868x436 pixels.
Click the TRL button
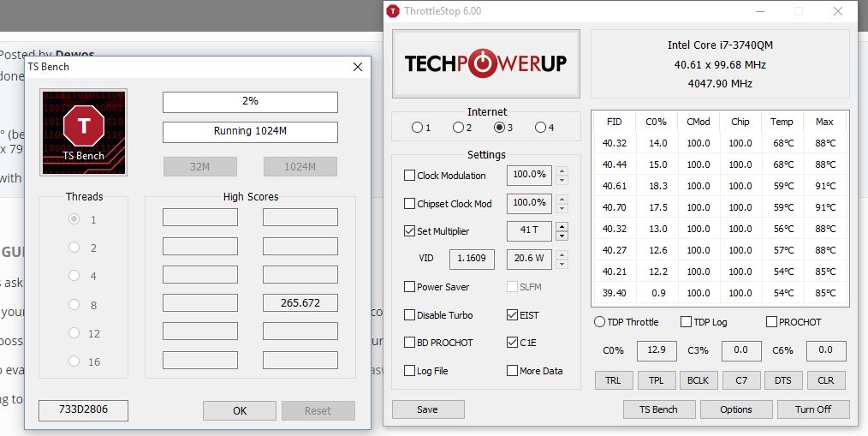click(614, 380)
